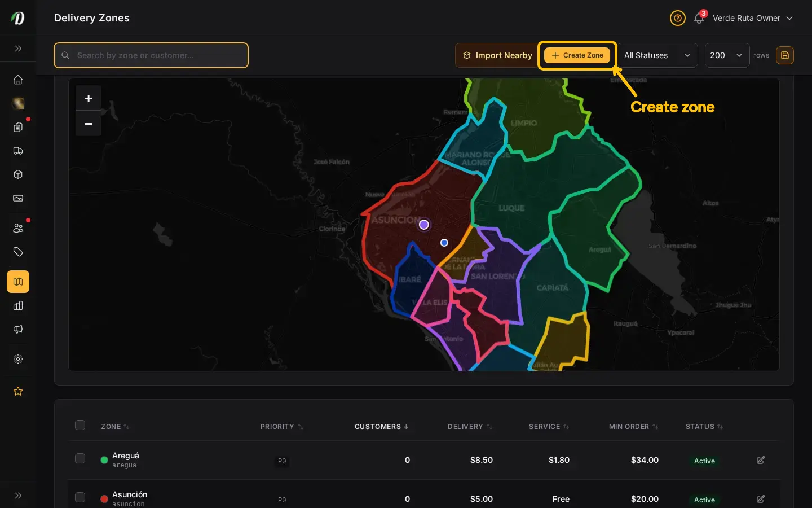Image resolution: width=812 pixels, height=508 pixels.
Task: Sort the table by Zone column
Action: pos(115,427)
